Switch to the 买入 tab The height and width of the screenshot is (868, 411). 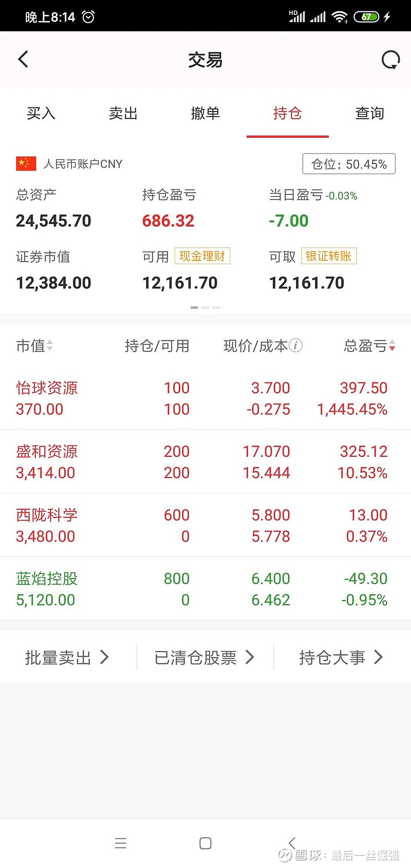coord(41,114)
